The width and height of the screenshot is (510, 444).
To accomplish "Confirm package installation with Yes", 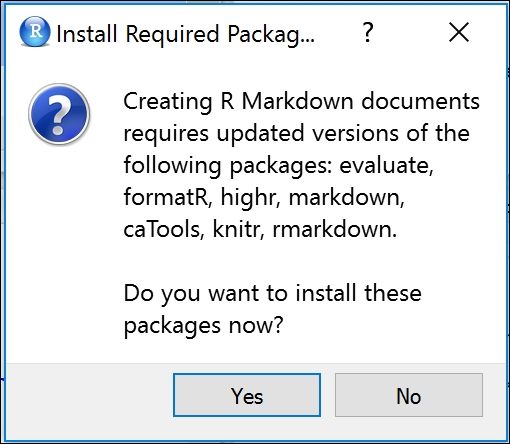I will [247, 395].
